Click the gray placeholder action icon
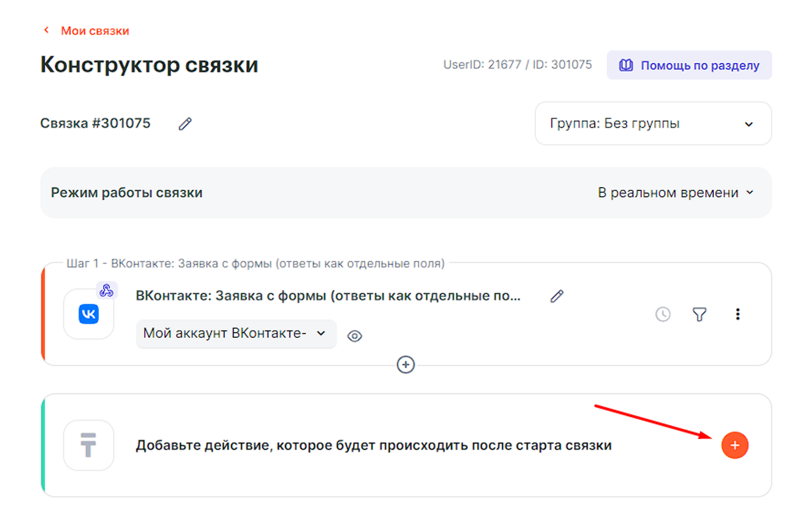The height and width of the screenshot is (529, 812). coord(89,445)
